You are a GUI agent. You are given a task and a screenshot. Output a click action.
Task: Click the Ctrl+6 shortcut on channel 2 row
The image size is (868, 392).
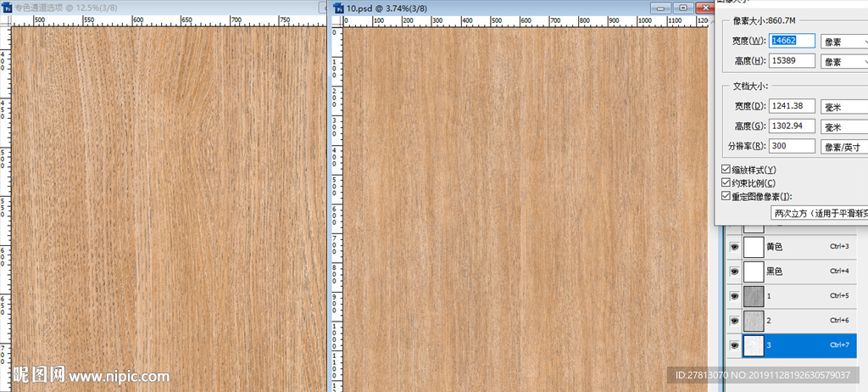(839, 321)
